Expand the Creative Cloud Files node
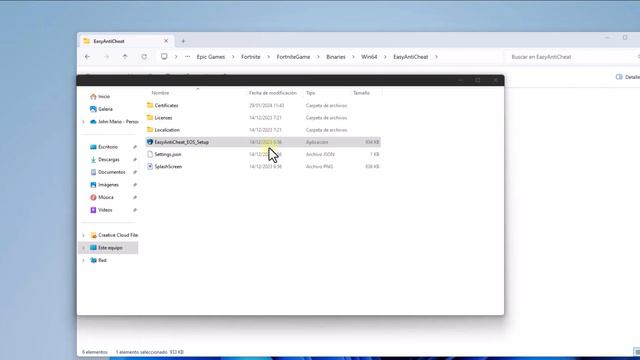 84,235
